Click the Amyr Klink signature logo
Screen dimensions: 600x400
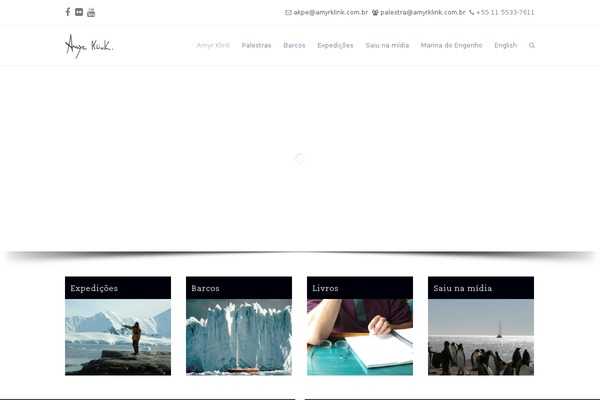(89, 45)
